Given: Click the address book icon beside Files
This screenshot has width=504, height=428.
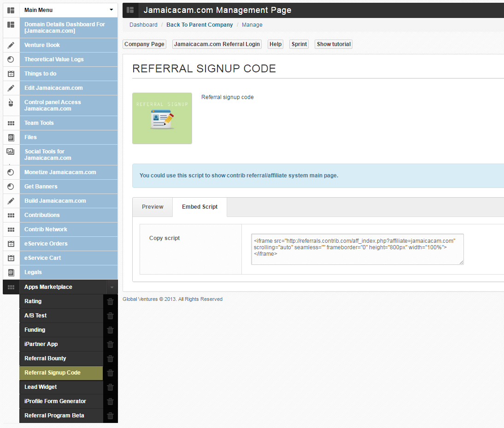Looking at the screenshot, I should click(11, 138).
